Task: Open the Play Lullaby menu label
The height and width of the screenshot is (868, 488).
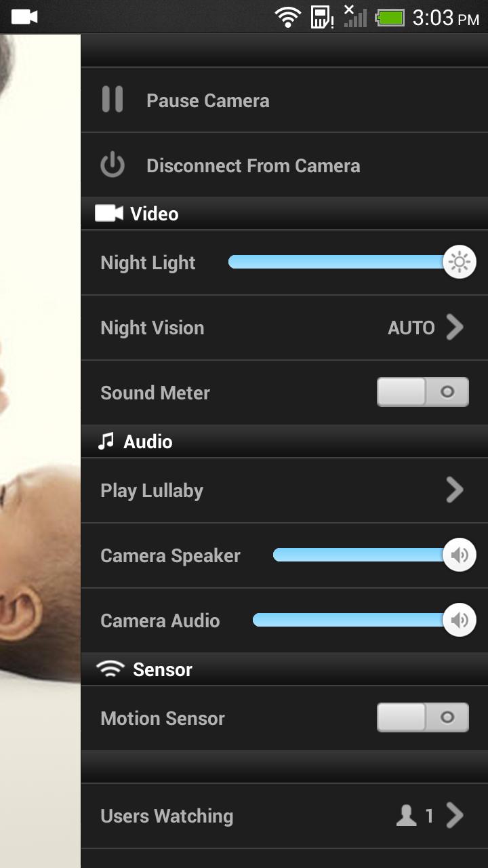Action: click(x=152, y=491)
